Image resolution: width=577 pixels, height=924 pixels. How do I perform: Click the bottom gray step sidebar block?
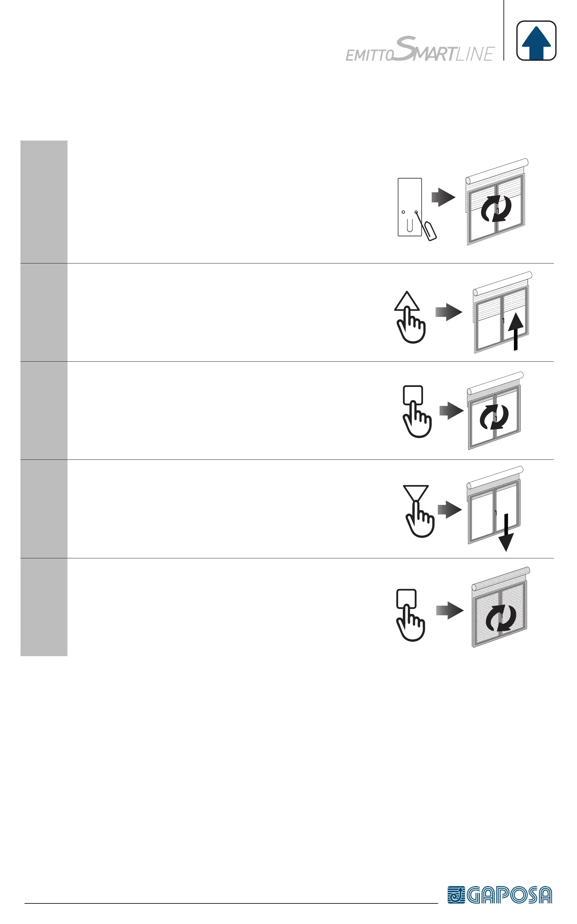(44, 607)
